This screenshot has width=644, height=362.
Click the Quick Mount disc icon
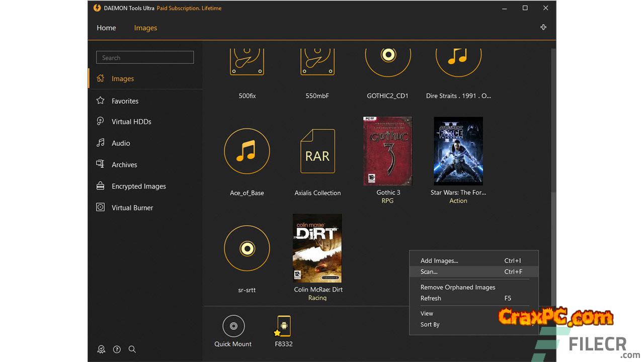(x=233, y=326)
